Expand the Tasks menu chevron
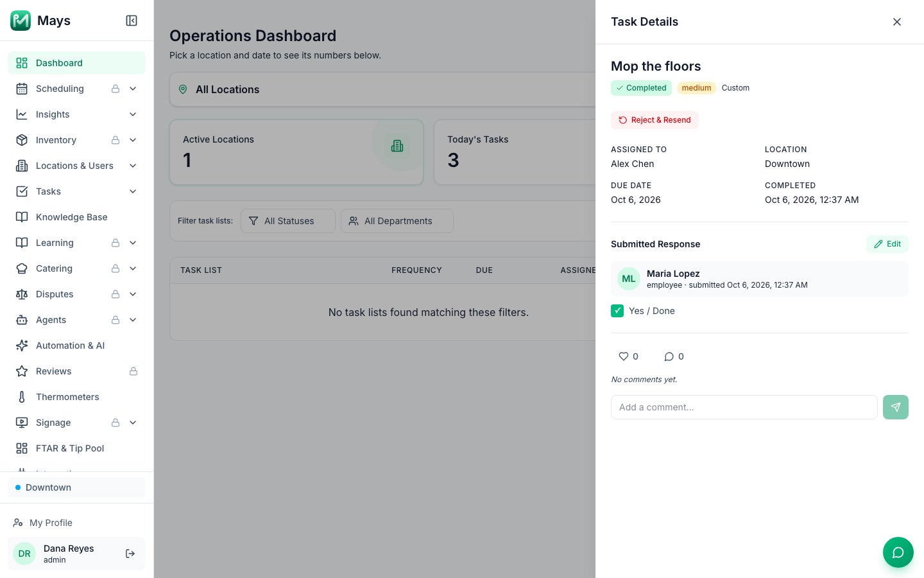This screenshot has width=924, height=578. tap(133, 191)
